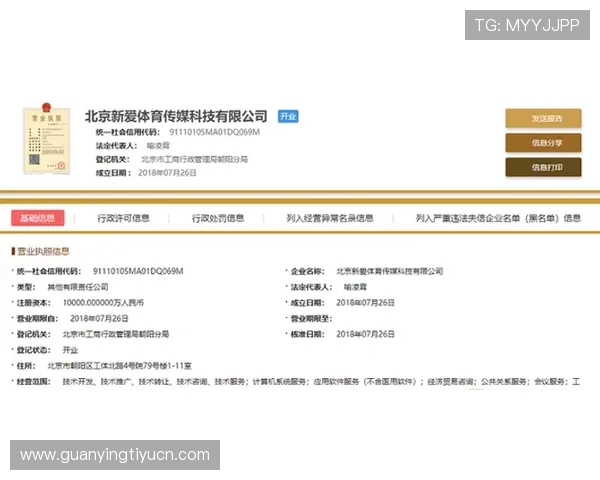Click the 登记状态 value 开业
600x480 pixels.
[x=70, y=350]
